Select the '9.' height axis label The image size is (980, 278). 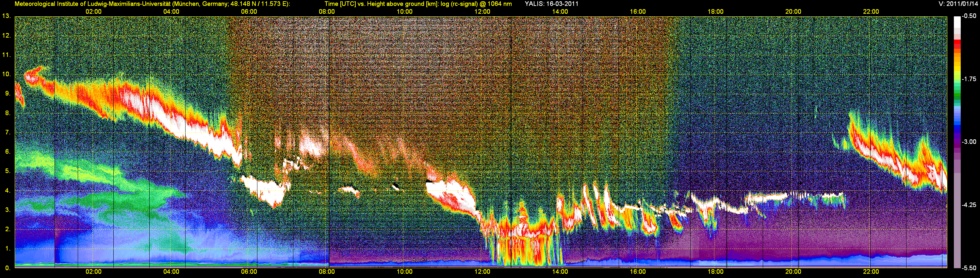click(8, 94)
